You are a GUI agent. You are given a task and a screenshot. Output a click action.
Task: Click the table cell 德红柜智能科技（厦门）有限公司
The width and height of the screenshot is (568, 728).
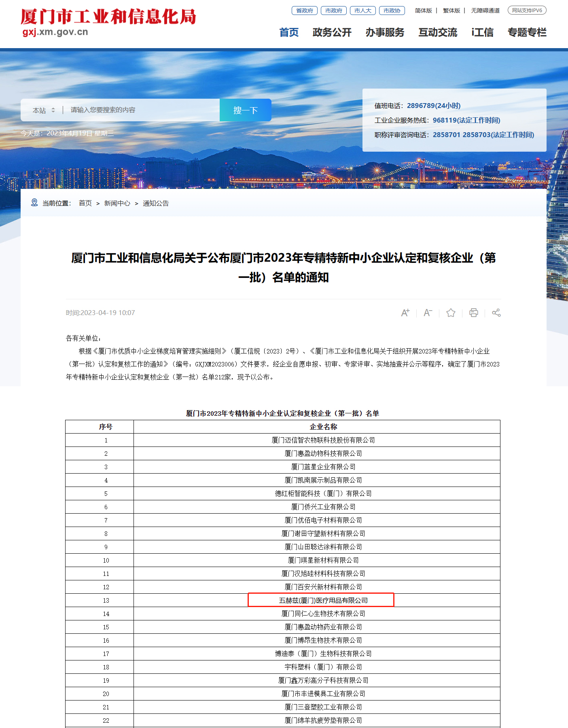[x=317, y=493]
